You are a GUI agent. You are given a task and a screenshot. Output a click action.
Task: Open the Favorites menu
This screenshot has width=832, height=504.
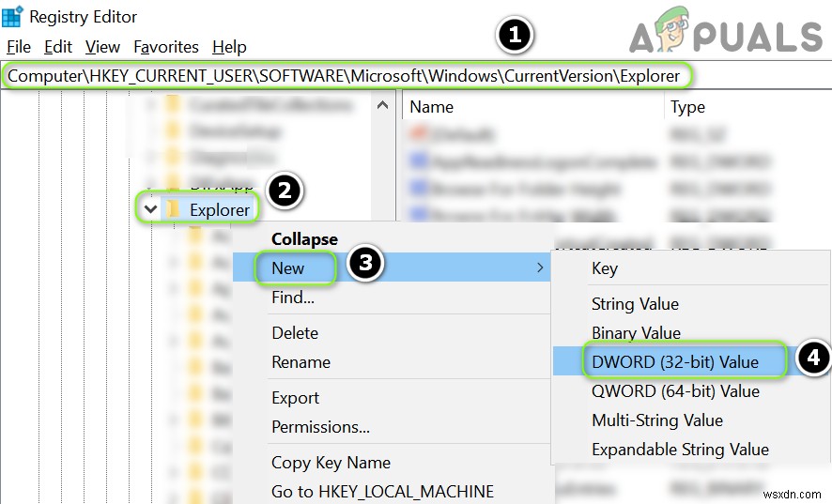[166, 47]
